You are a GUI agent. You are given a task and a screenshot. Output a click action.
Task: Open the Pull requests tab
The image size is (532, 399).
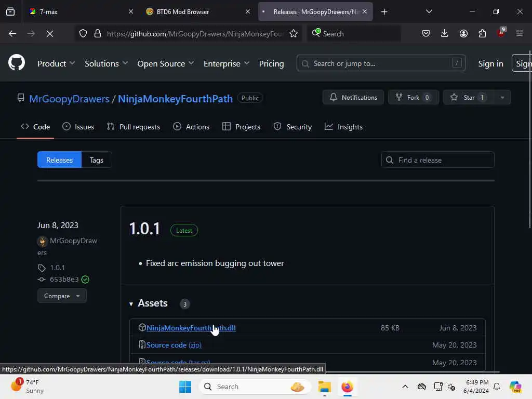click(x=134, y=127)
